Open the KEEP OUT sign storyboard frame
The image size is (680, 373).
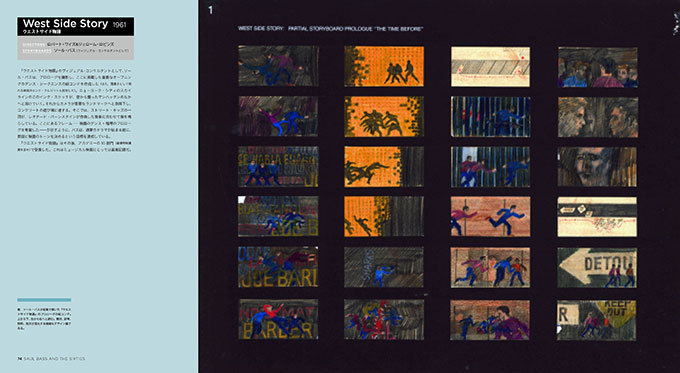point(597,320)
